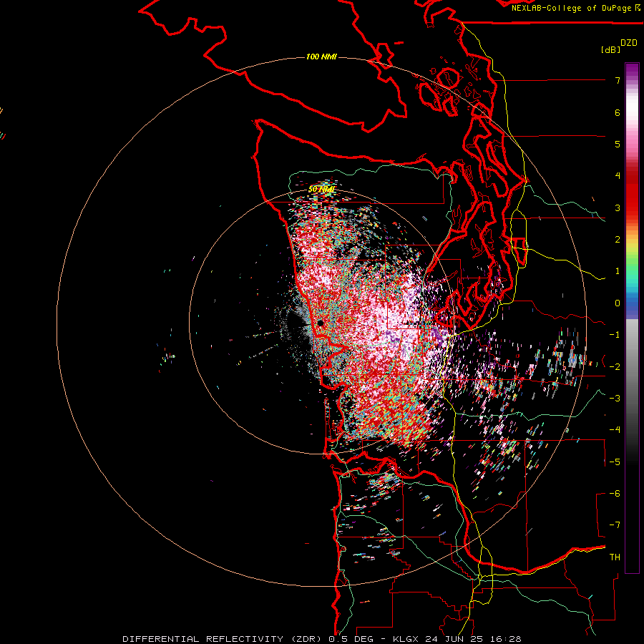Viewport: 644px width, 644px height.
Task: Click the -6 value on color scale
Action: (x=615, y=493)
